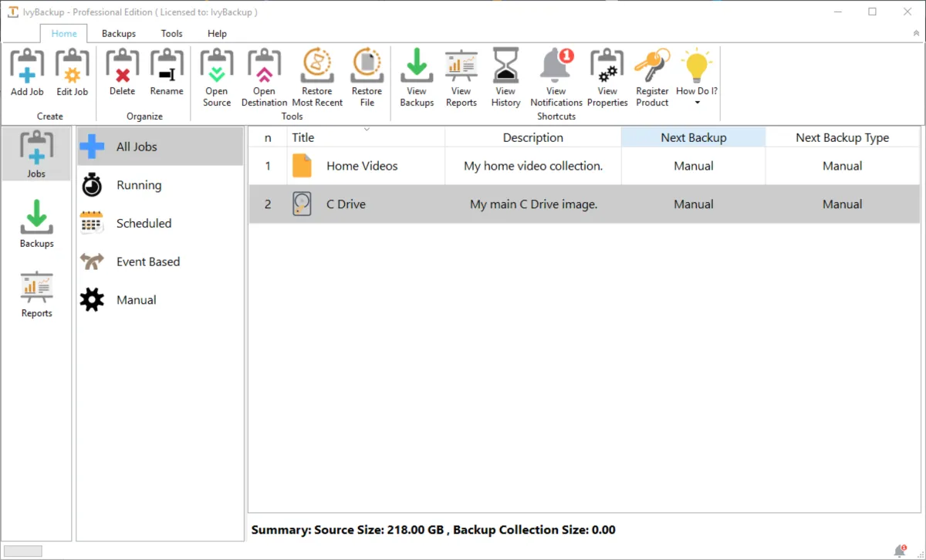Show Scheduled jobs
The height and width of the screenshot is (560, 926).
[x=160, y=224]
